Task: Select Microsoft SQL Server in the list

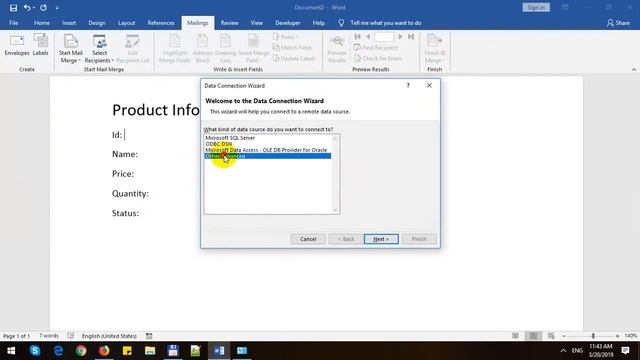Action: 267,138
